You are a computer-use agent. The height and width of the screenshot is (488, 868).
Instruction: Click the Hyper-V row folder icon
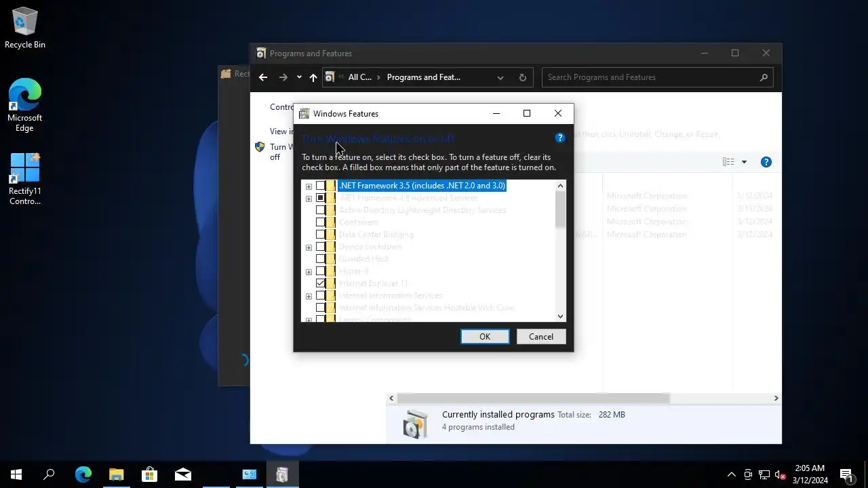[x=331, y=271]
